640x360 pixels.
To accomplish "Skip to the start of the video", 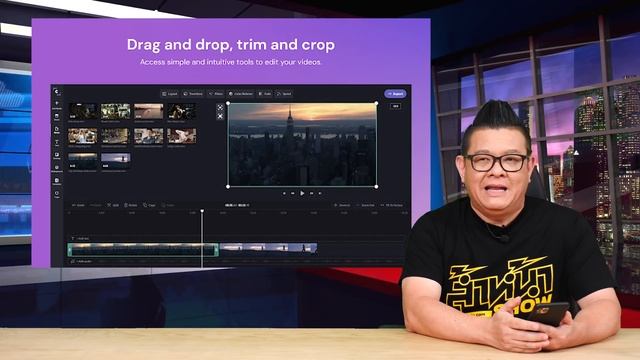I will 284,193.
